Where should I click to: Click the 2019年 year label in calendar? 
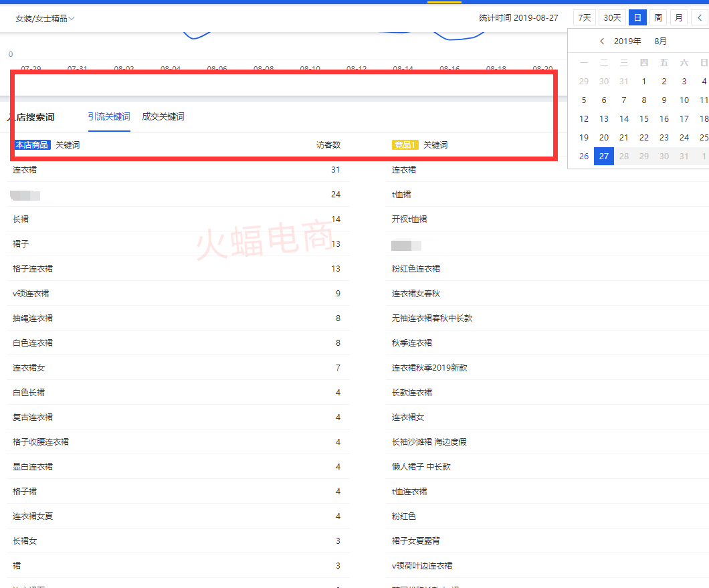(x=627, y=41)
